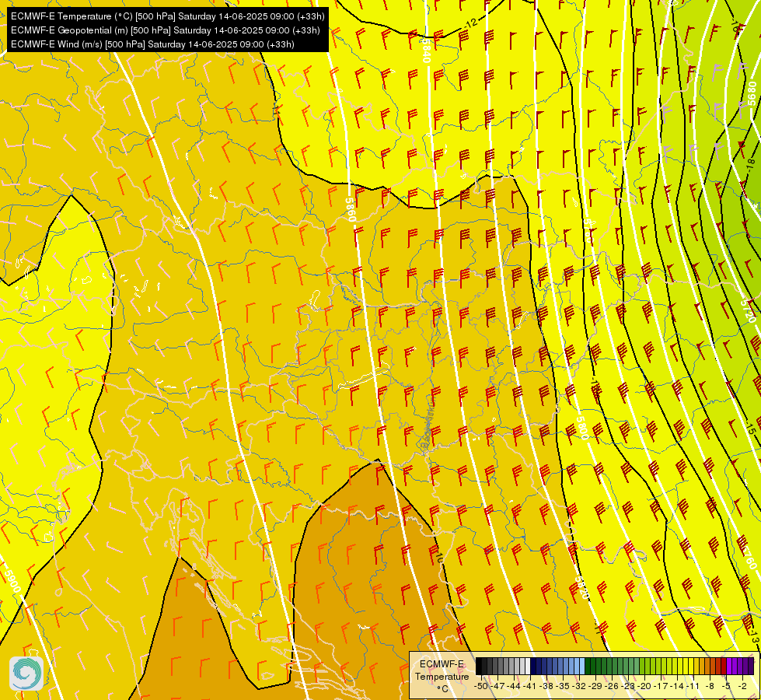Click the -47 legend tick label
The image size is (761, 700).
click(497, 687)
